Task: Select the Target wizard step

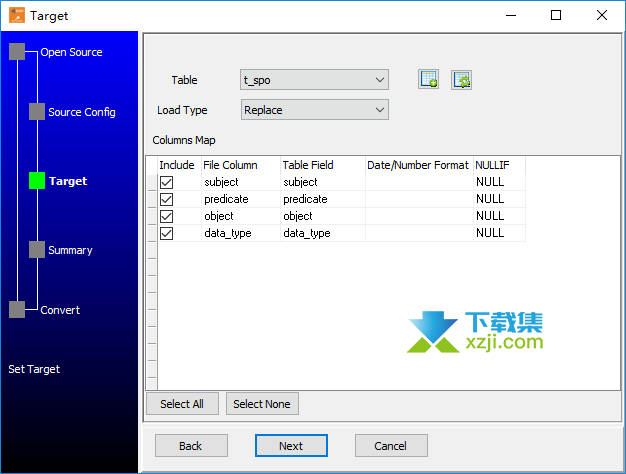Action: pyautogui.click(x=68, y=181)
